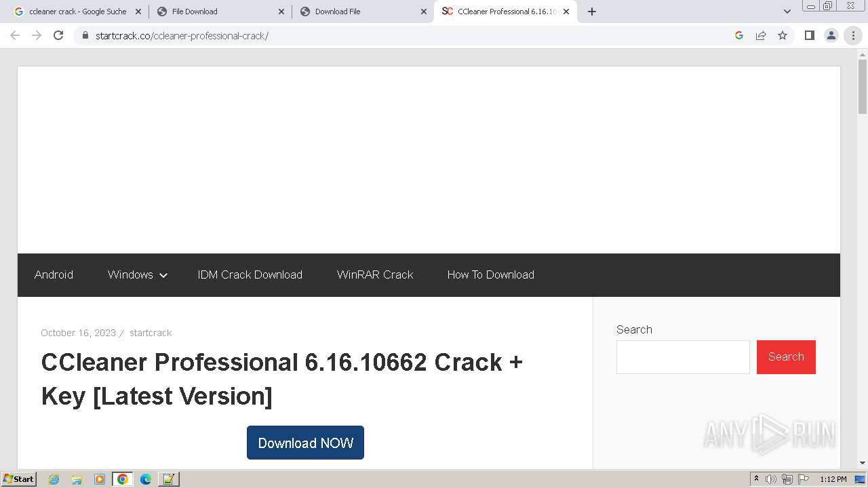Open the Chrome profile avatar
This screenshot has height=488, width=868.
coord(831,35)
